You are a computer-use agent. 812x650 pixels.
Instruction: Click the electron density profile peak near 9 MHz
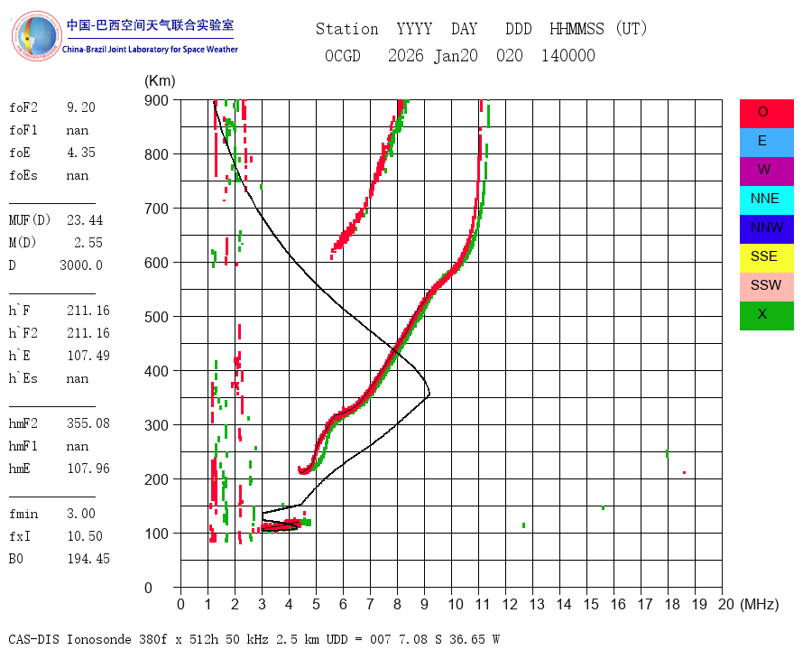pos(429,395)
